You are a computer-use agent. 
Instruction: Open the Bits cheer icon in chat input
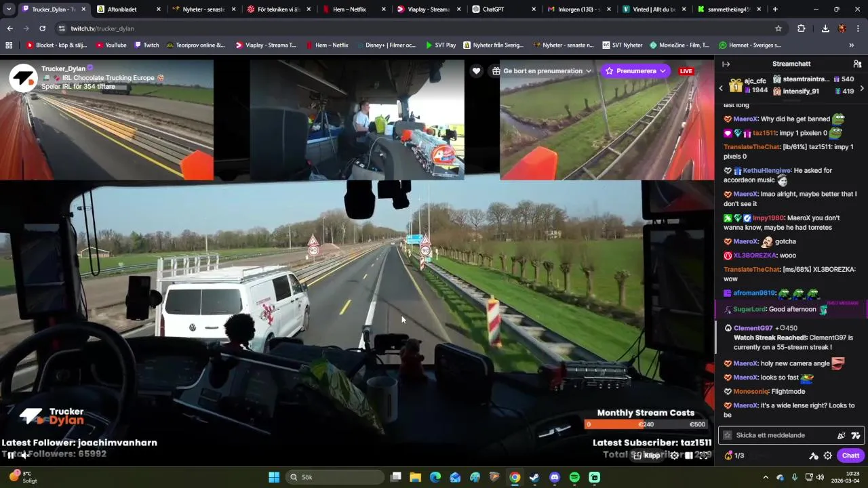click(842, 435)
